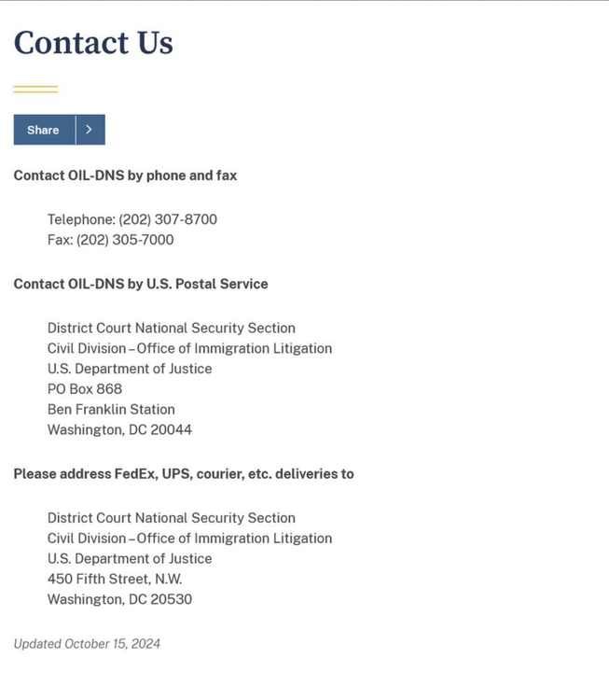The width and height of the screenshot is (609, 700).
Task: Click the yellow divider line below heading
Action: 35,90
